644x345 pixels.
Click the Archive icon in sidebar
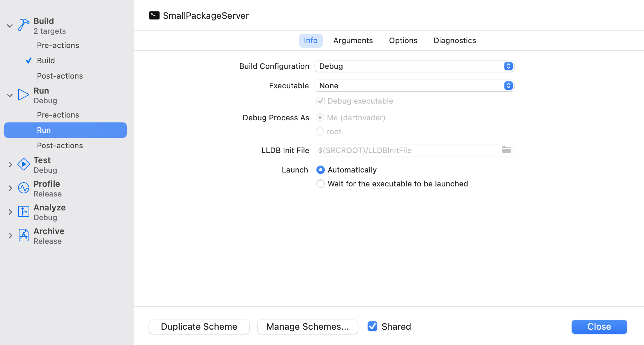pos(23,235)
